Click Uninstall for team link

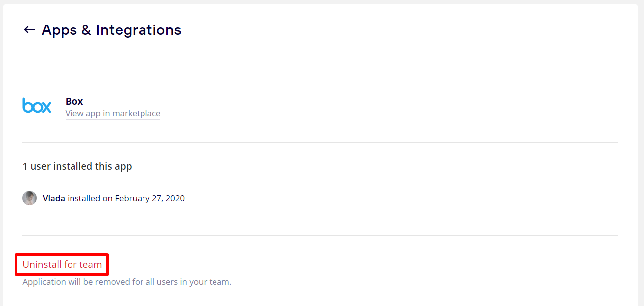click(x=62, y=264)
